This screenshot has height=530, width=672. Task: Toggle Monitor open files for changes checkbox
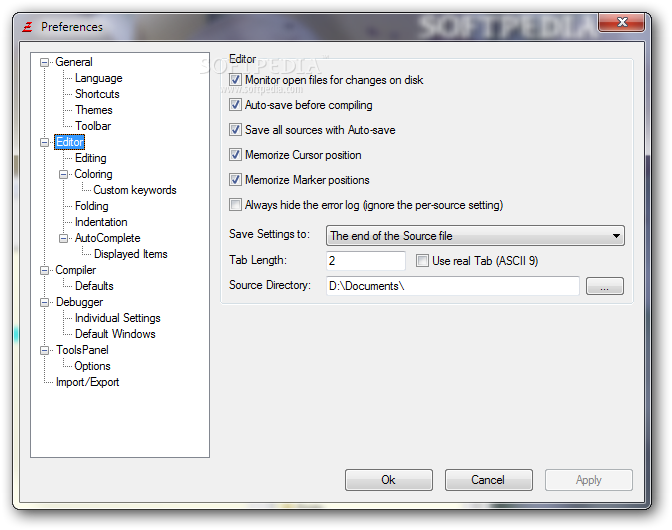click(235, 80)
